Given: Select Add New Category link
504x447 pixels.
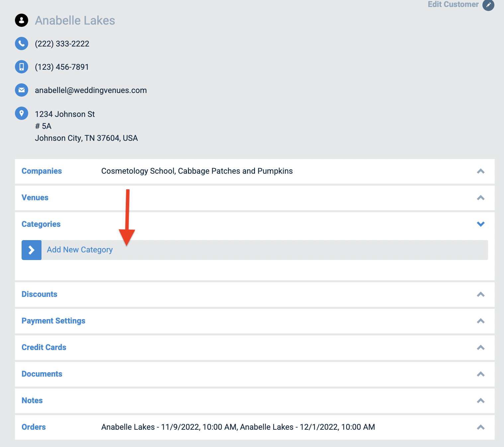Looking at the screenshot, I should tap(80, 250).
